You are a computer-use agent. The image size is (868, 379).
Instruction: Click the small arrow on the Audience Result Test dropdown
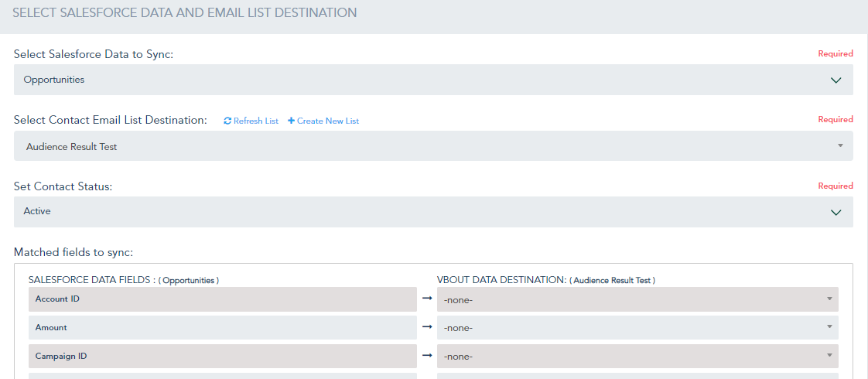point(840,145)
